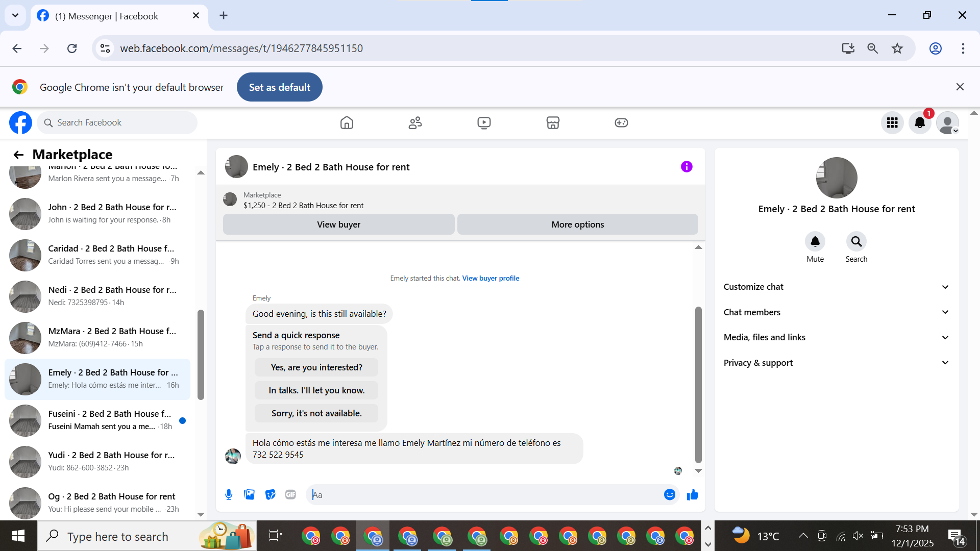Open Yudi conversation
This screenshot has height=551, width=980.
click(97, 461)
